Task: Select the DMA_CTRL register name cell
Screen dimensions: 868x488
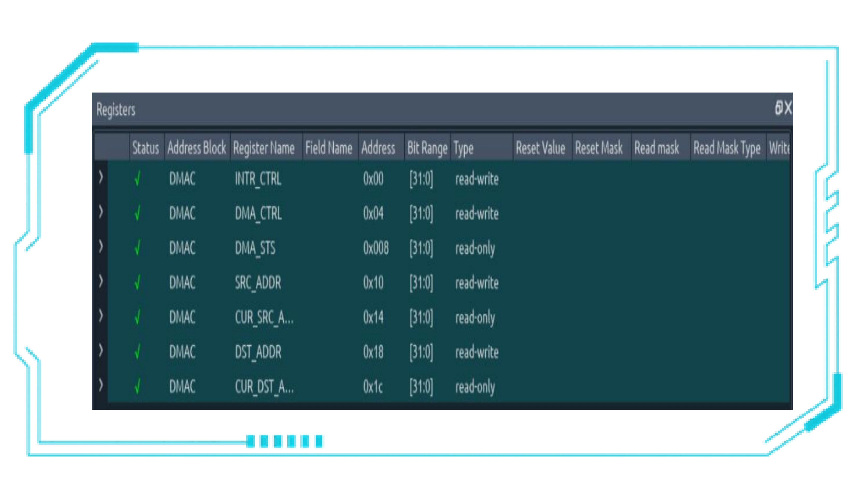Action: point(258,213)
